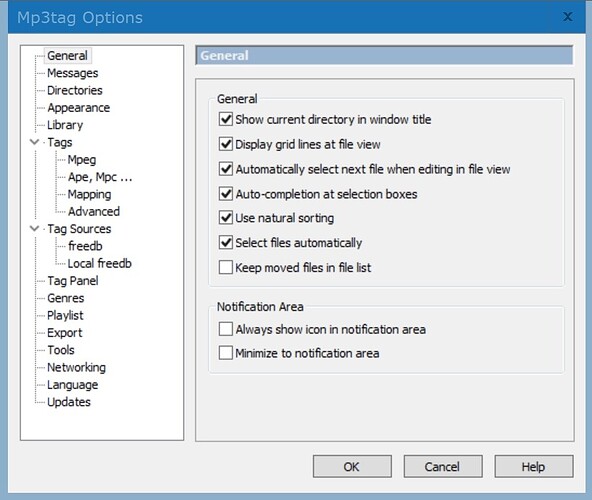Open Mpeg tag settings
592x500 pixels.
(x=82, y=160)
